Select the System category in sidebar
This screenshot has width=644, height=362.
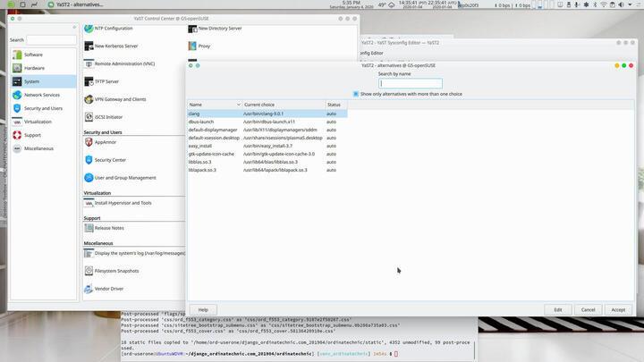tap(44, 81)
